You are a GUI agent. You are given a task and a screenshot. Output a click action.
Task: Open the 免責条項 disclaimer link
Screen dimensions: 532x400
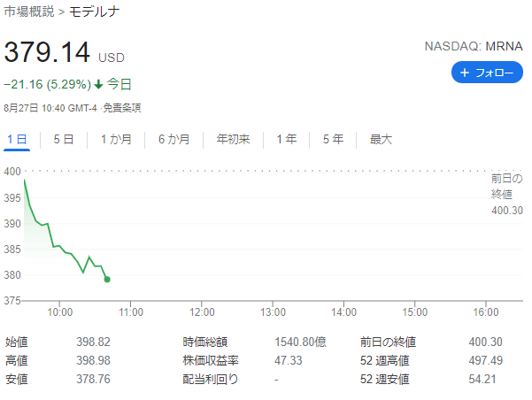pyautogui.click(x=122, y=108)
